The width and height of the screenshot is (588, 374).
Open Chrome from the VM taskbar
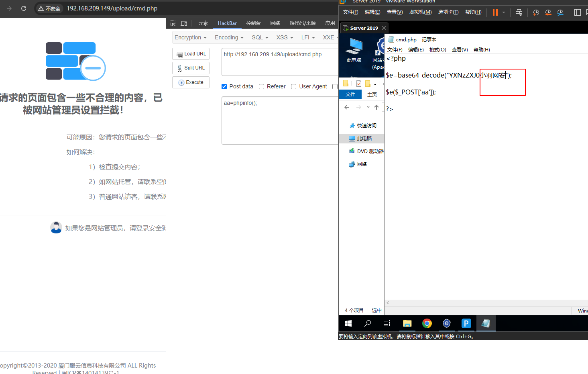pos(427,323)
